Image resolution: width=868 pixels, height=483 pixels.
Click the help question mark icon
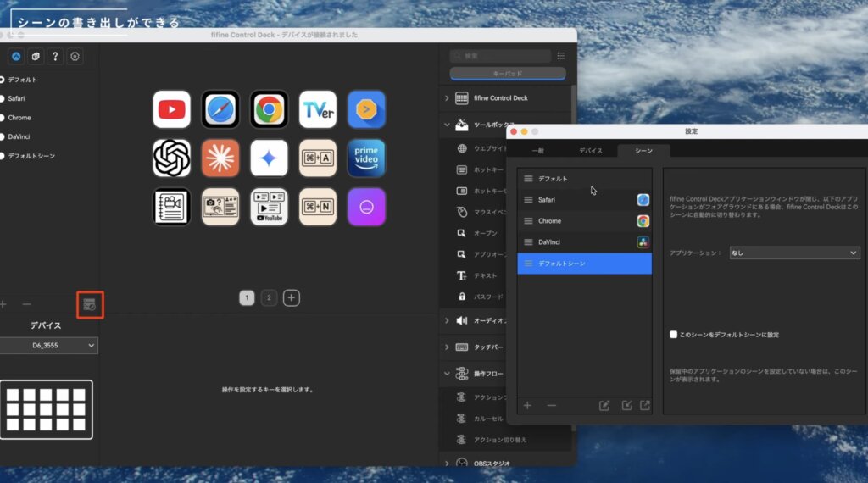click(x=55, y=57)
